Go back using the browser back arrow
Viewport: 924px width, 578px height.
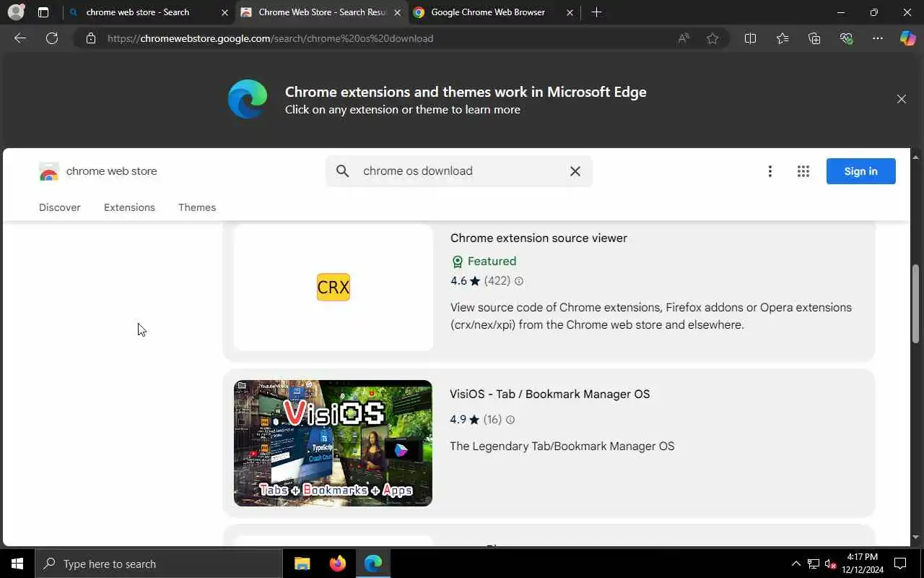[x=20, y=38]
